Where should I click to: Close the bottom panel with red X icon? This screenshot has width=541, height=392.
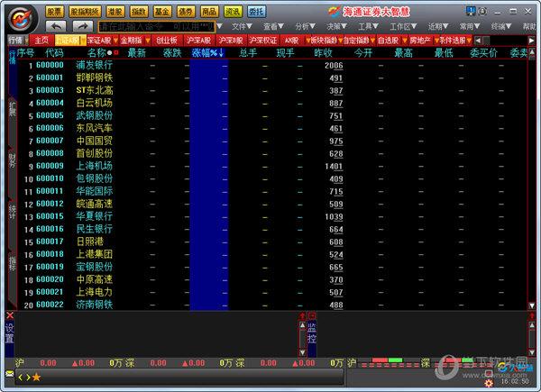[10, 315]
